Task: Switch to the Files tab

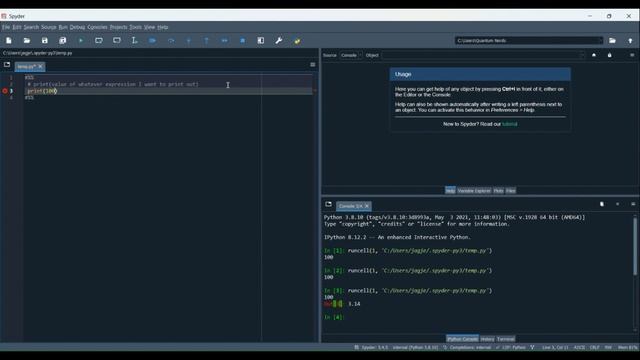Action: pyautogui.click(x=511, y=191)
